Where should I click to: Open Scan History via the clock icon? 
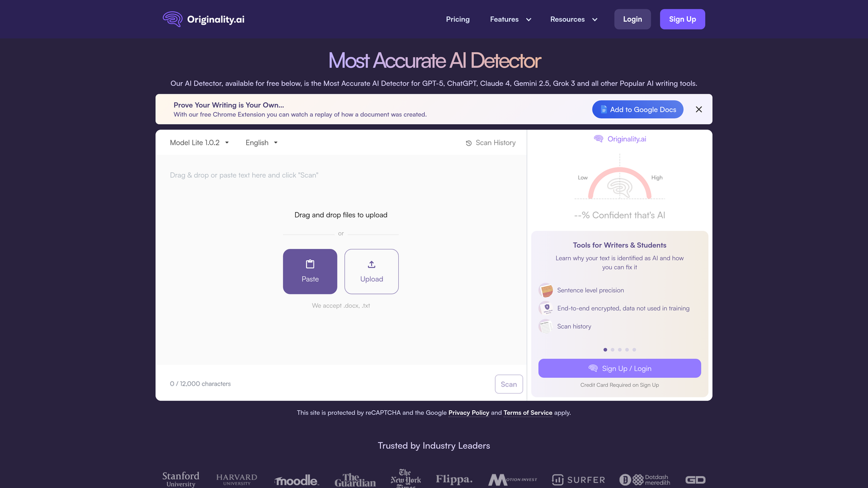pyautogui.click(x=468, y=143)
